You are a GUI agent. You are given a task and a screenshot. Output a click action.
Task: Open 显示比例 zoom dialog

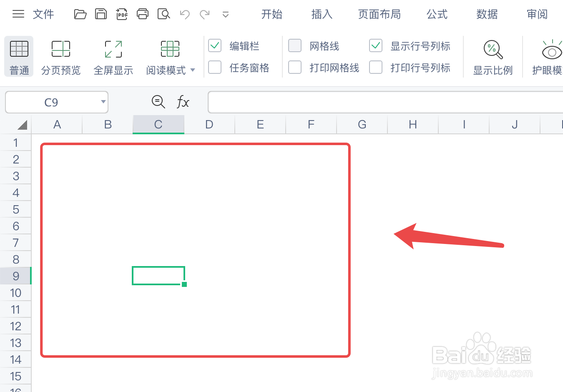click(x=493, y=58)
